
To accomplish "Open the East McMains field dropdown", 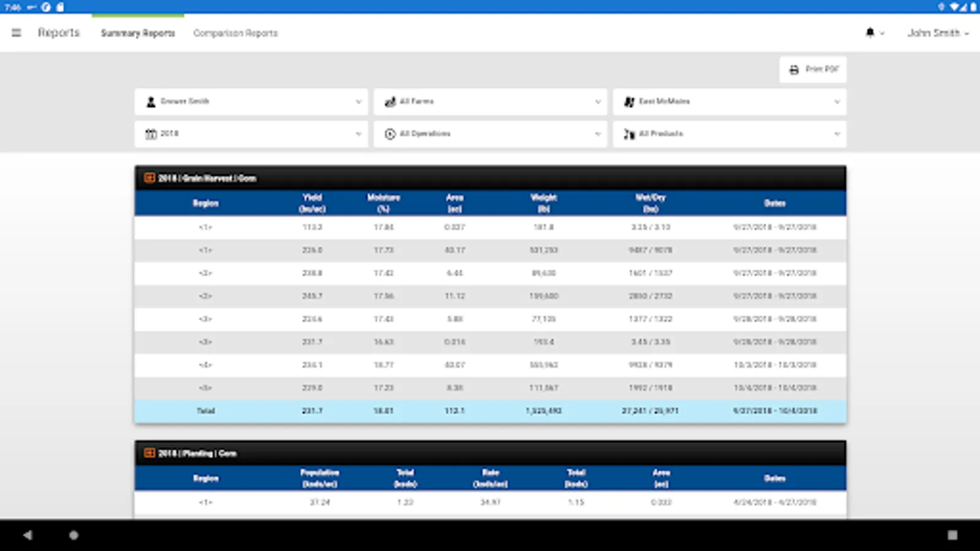I will (729, 102).
